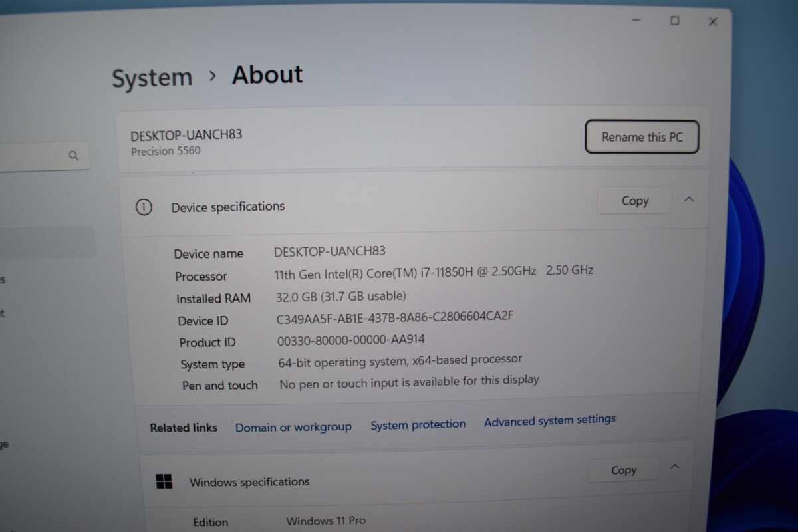Click the Windows logo beside Windows specifications
The image size is (798, 532).
pyautogui.click(x=164, y=481)
